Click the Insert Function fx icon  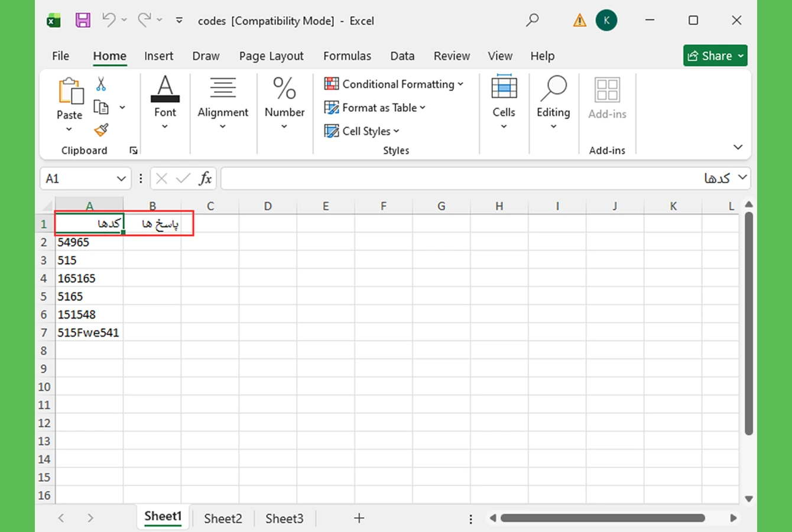tap(205, 179)
